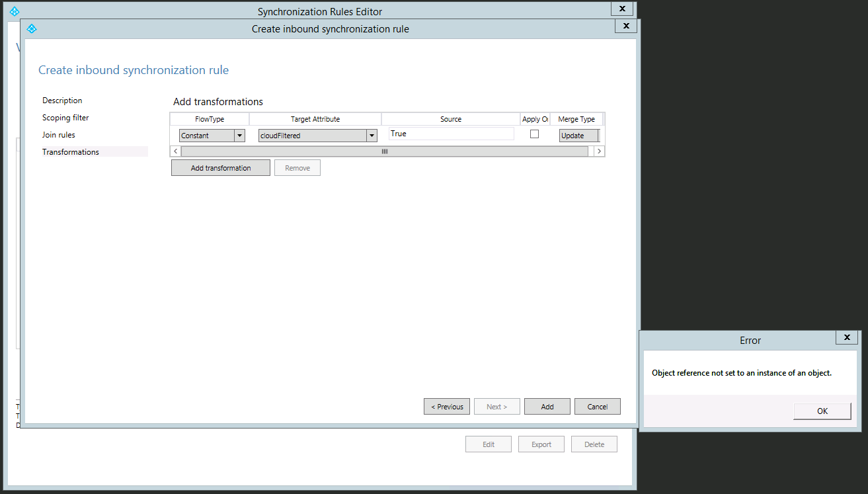The height and width of the screenshot is (494, 868).
Task: Expand the cloudFiltered Target Attribute dropdown
Action: [372, 136]
